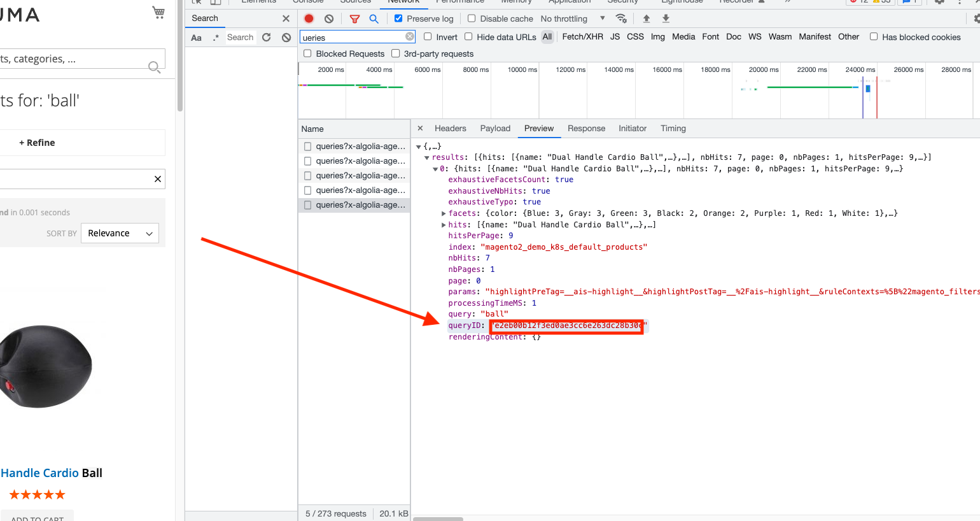Click the store search magnifier icon
The width and height of the screenshot is (980, 521).
click(154, 67)
